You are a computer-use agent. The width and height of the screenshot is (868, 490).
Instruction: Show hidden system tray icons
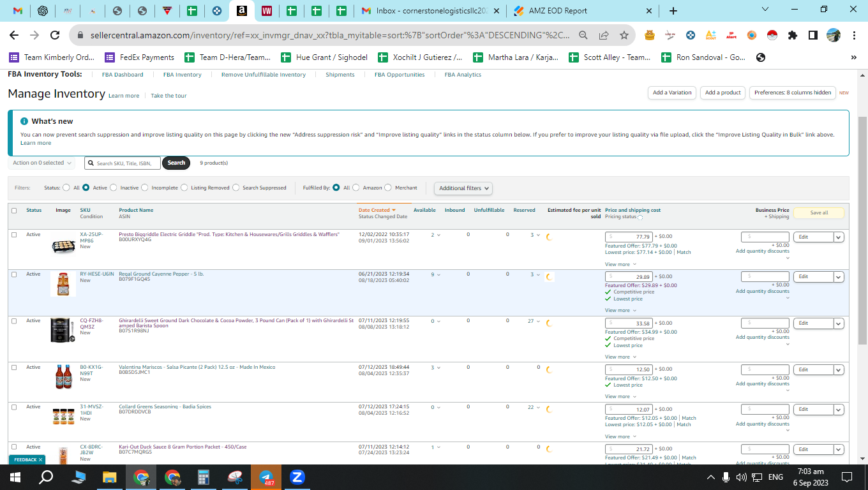pos(711,477)
